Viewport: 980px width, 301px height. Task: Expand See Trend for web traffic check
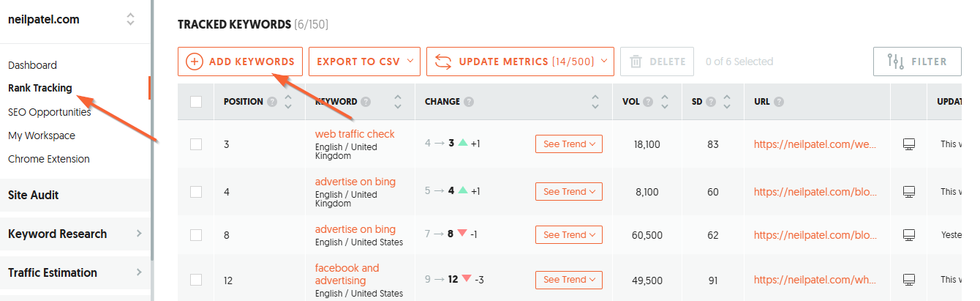569,144
